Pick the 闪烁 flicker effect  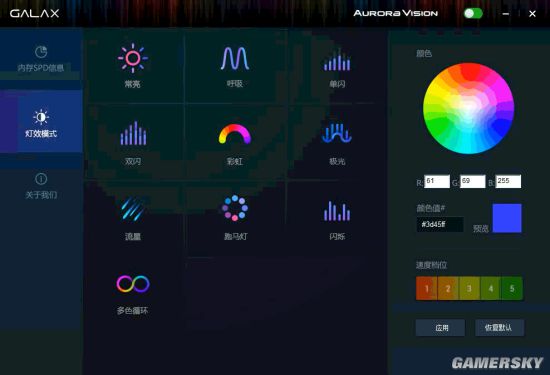[337, 220]
